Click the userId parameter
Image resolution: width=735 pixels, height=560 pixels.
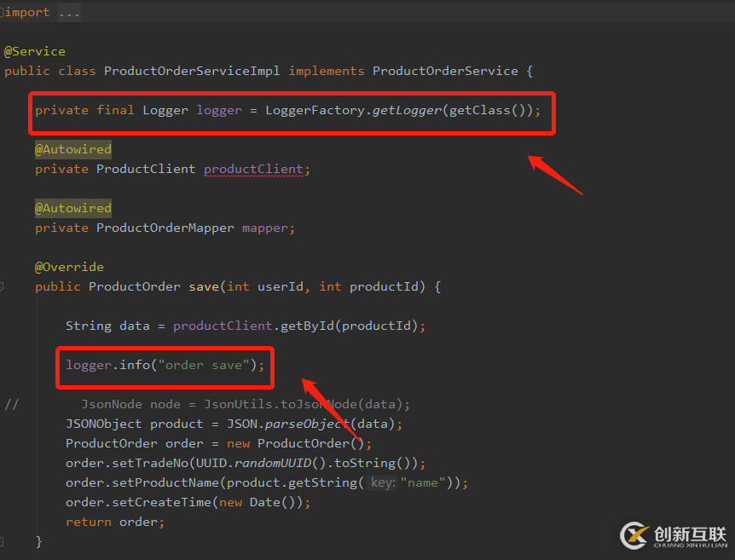(281, 286)
